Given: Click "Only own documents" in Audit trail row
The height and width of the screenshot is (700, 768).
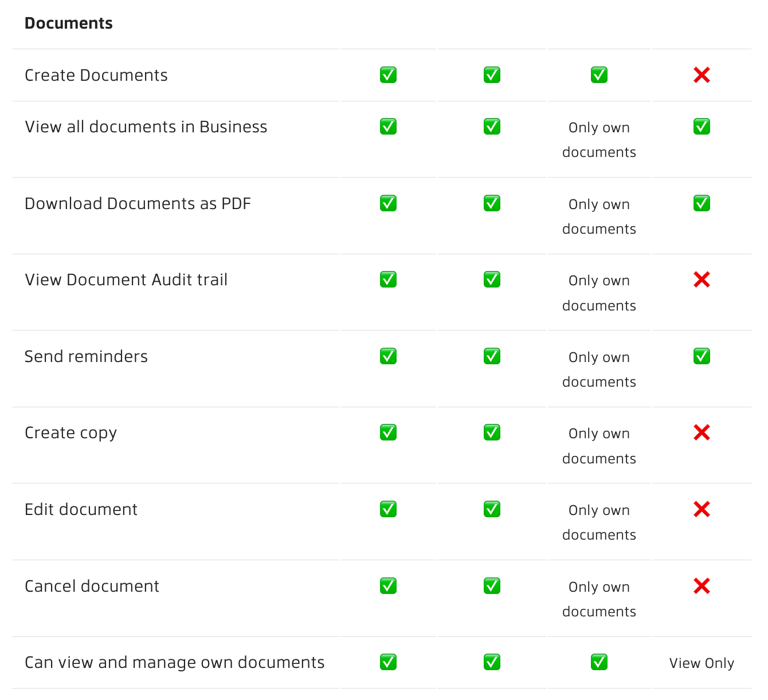Looking at the screenshot, I should [x=599, y=293].
